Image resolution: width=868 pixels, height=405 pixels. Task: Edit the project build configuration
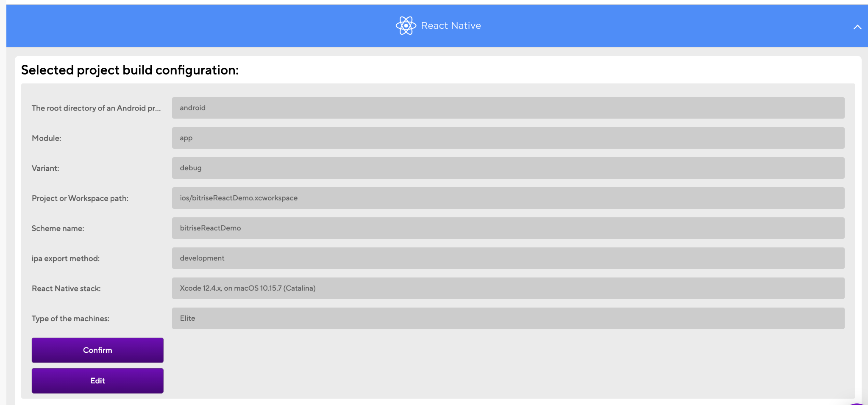(x=97, y=380)
